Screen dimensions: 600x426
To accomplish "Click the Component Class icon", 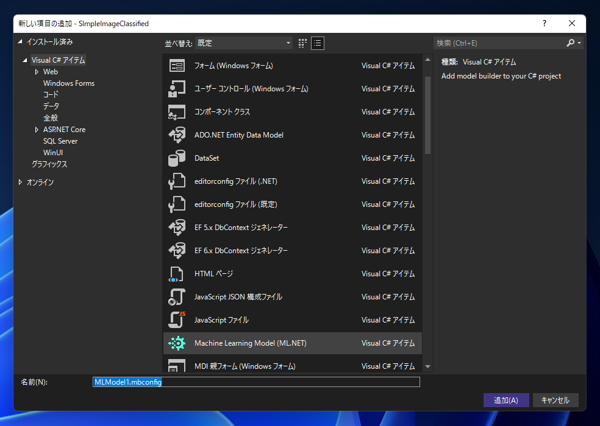I will 177,112.
